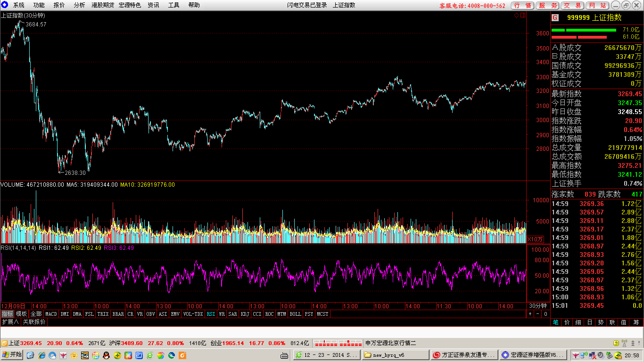Select the VOL-TDX indicator tab

click(x=193, y=314)
